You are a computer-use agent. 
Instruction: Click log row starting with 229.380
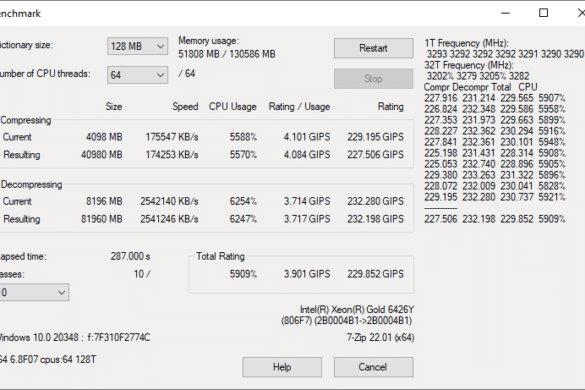point(495,175)
